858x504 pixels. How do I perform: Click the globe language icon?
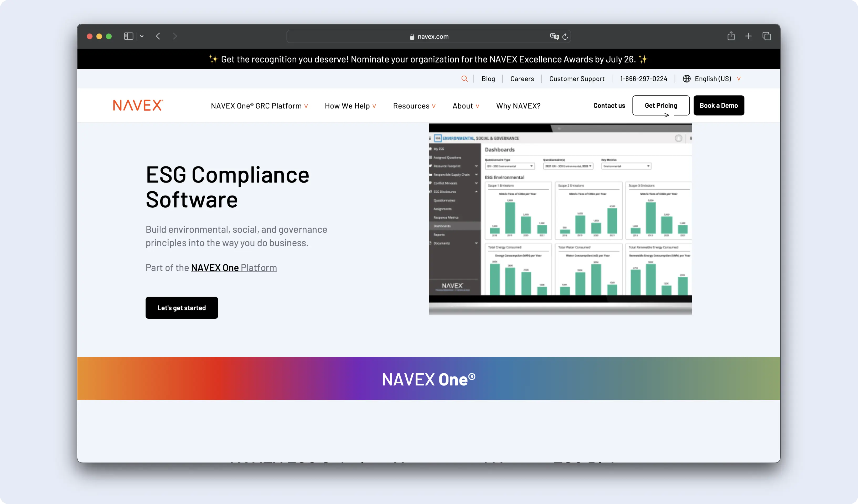686,78
